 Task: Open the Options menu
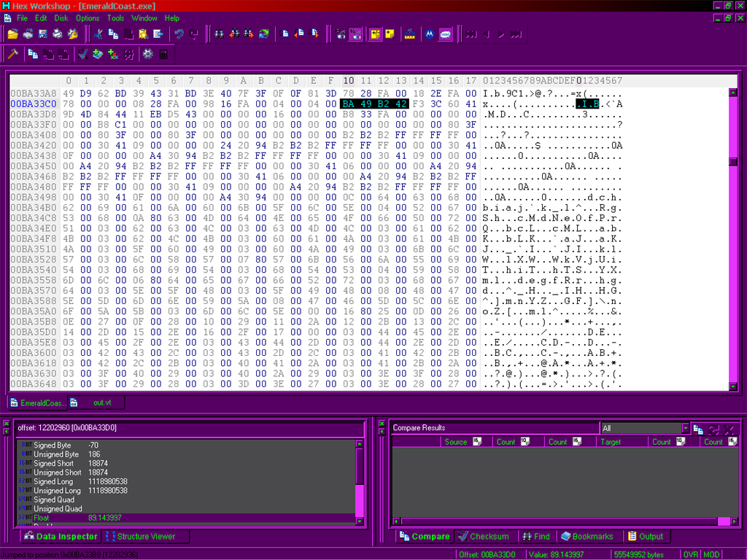[x=88, y=18]
